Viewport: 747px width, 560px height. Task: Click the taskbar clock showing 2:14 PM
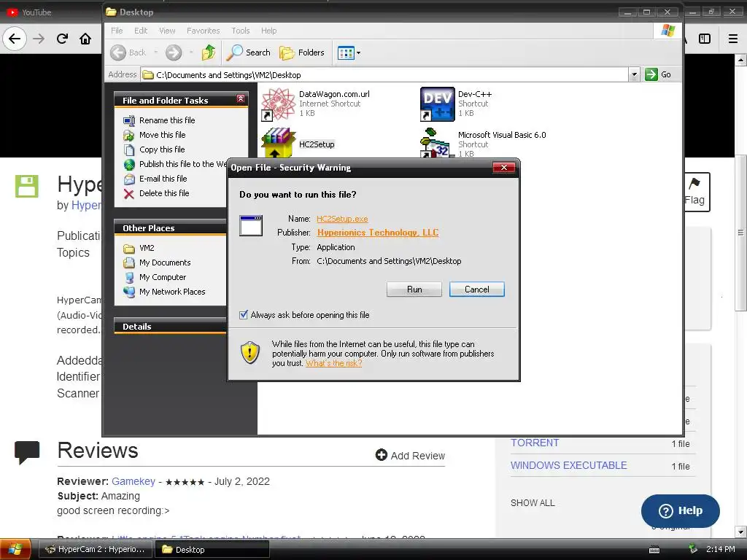(720, 549)
